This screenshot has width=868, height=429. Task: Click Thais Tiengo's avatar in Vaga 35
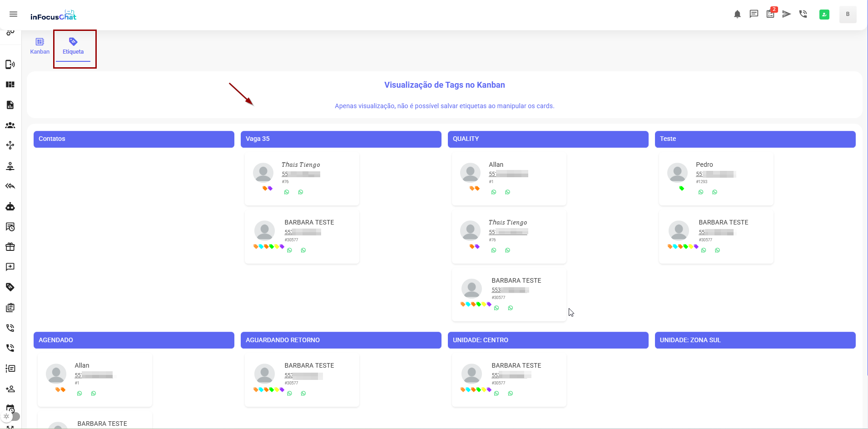pos(263,173)
